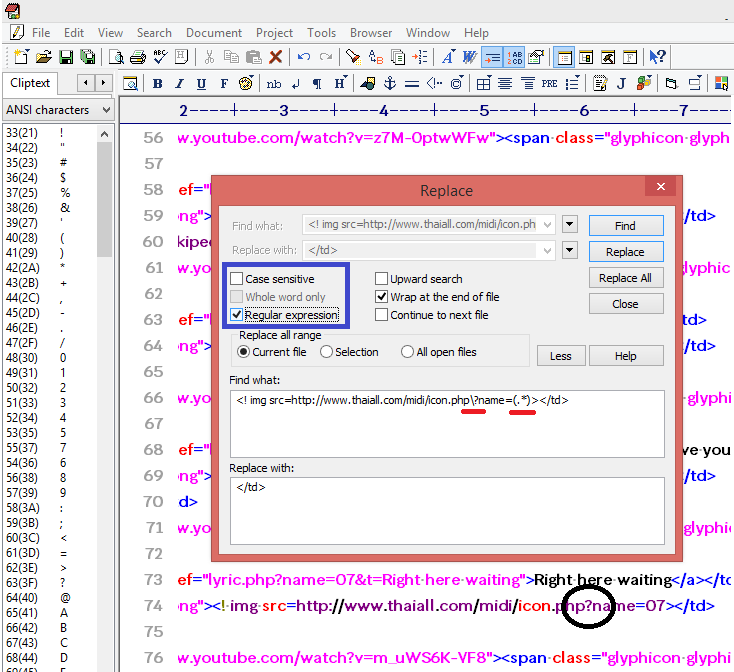Open the Replace with history dropdown
The image size is (734, 672).
pos(569,250)
